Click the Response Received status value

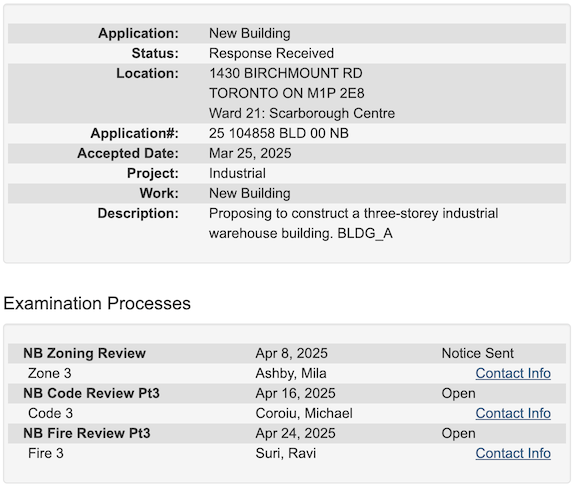(271, 53)
